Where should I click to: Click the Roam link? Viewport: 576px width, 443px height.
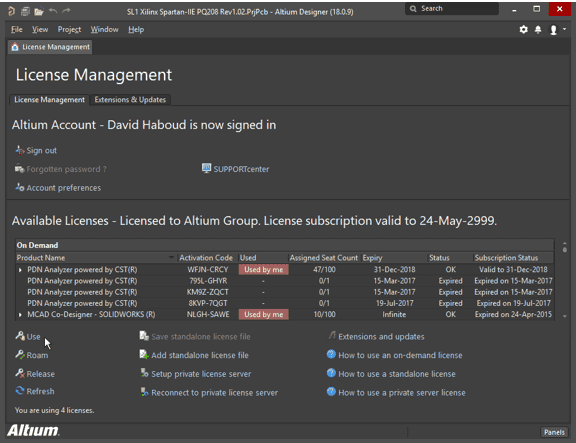[37, 355]
